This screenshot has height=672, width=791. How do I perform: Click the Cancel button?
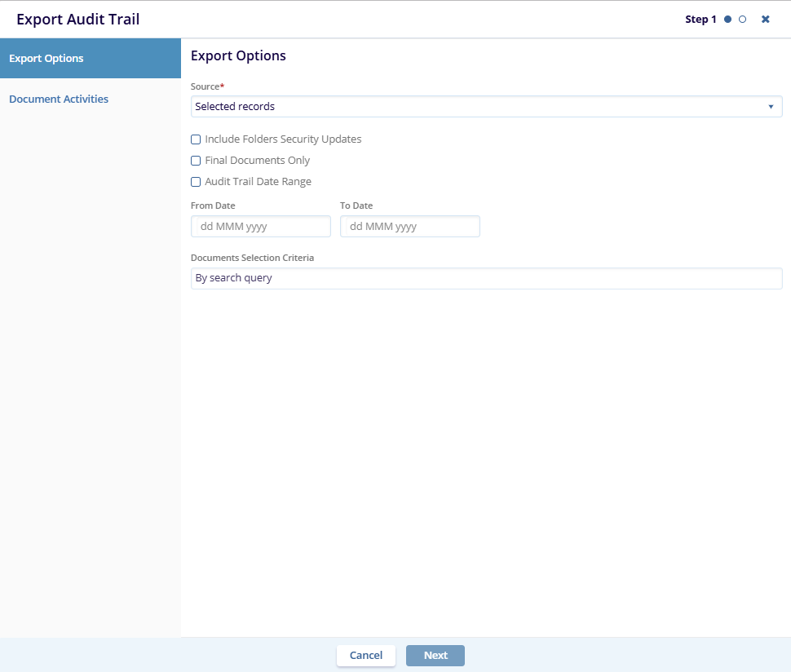[366, 656]
